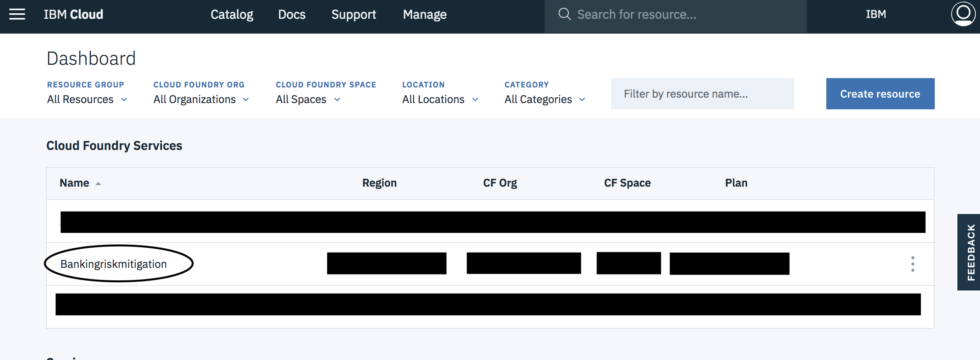Click the CF Space column header
This screenshot has width=980, height=360.
tap(627, 183)
